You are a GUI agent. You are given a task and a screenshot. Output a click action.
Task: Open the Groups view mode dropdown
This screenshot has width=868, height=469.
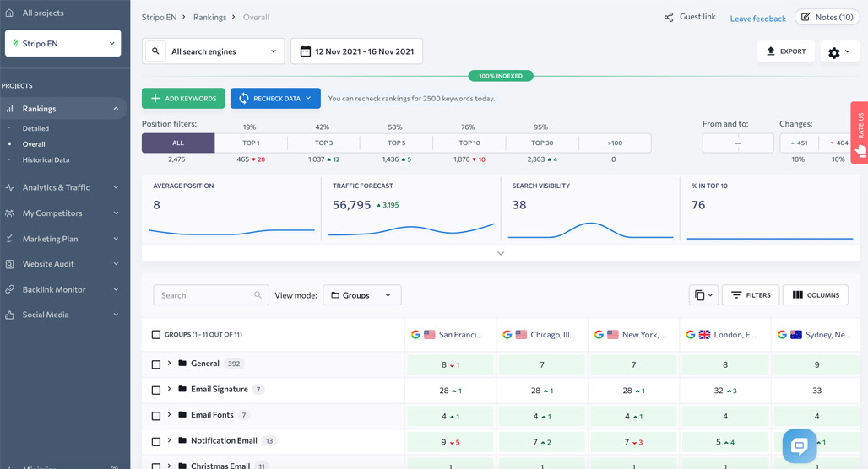[x=362, y=295]
